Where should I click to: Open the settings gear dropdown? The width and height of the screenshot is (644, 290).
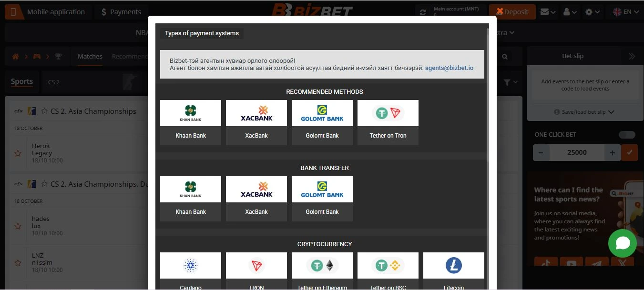click(x=593, y=12)
